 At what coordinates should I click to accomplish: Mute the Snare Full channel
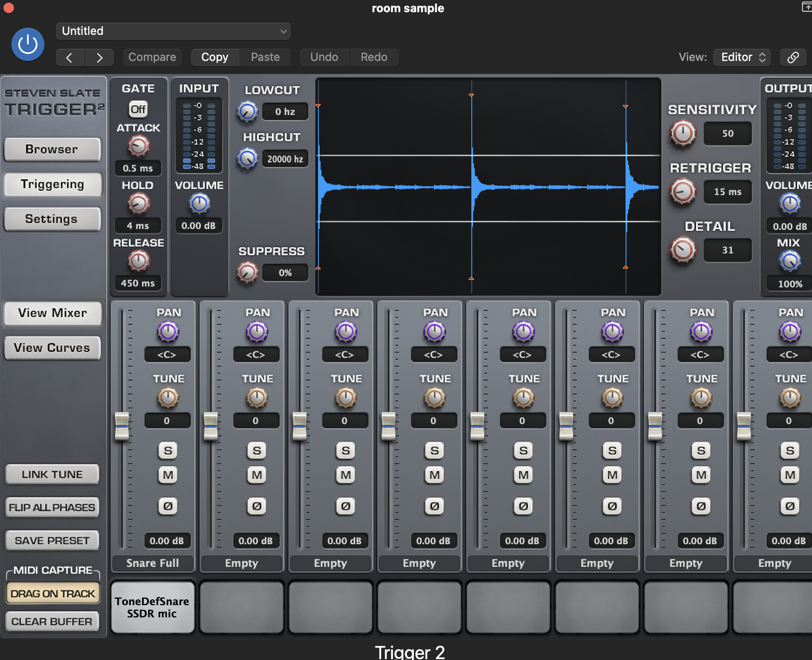(168, 475)
